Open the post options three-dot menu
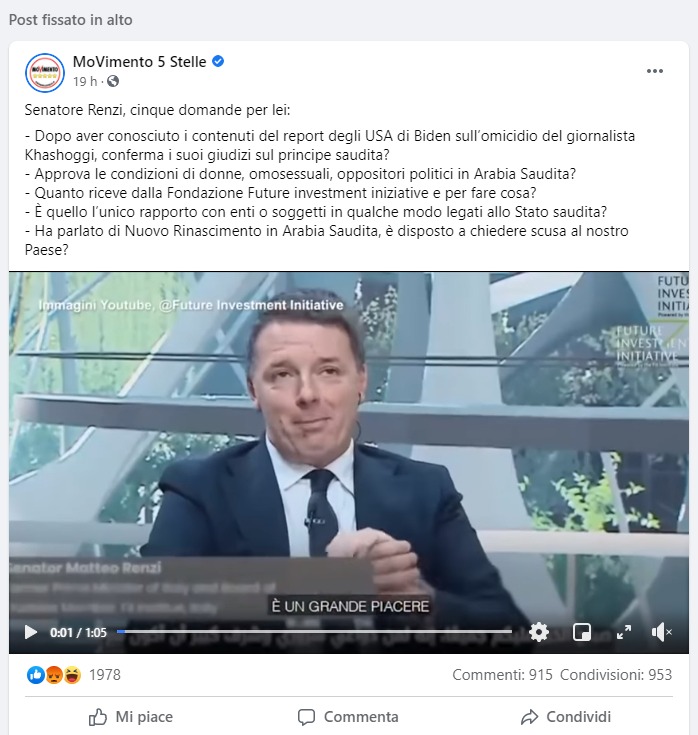Screen dimensions: 698x735 654,71
